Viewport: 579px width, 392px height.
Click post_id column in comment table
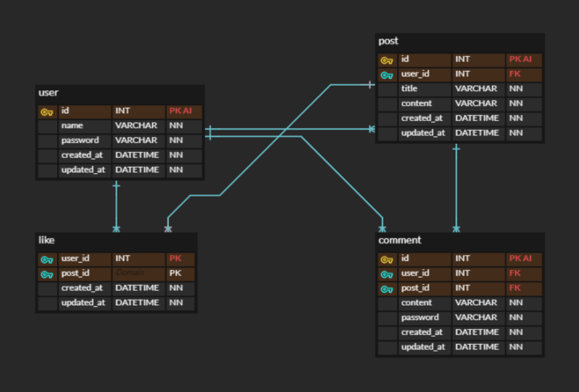[x=415, y=288]
